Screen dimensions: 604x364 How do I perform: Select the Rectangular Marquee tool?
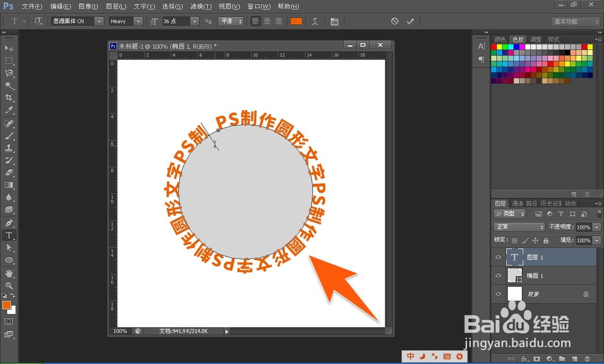click(x=8, y=61)
